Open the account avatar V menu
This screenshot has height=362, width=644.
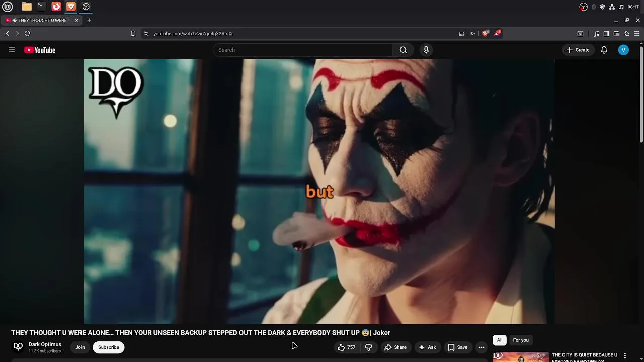[623, 50]
